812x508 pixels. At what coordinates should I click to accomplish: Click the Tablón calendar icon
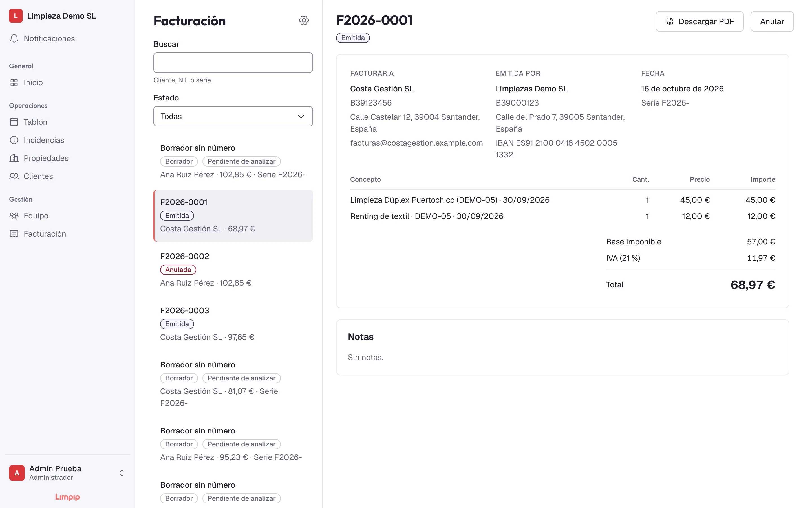14,122
